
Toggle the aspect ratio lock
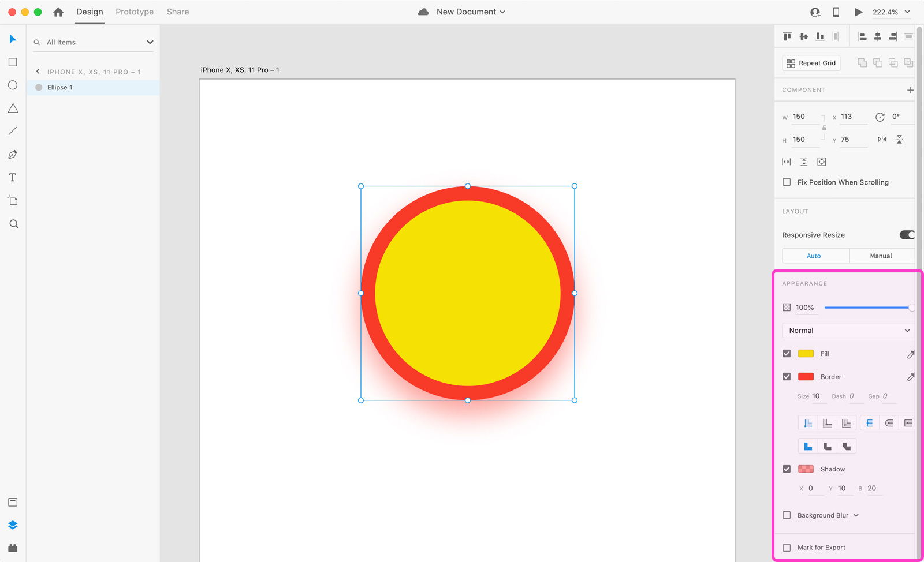(x=824, y=128)
